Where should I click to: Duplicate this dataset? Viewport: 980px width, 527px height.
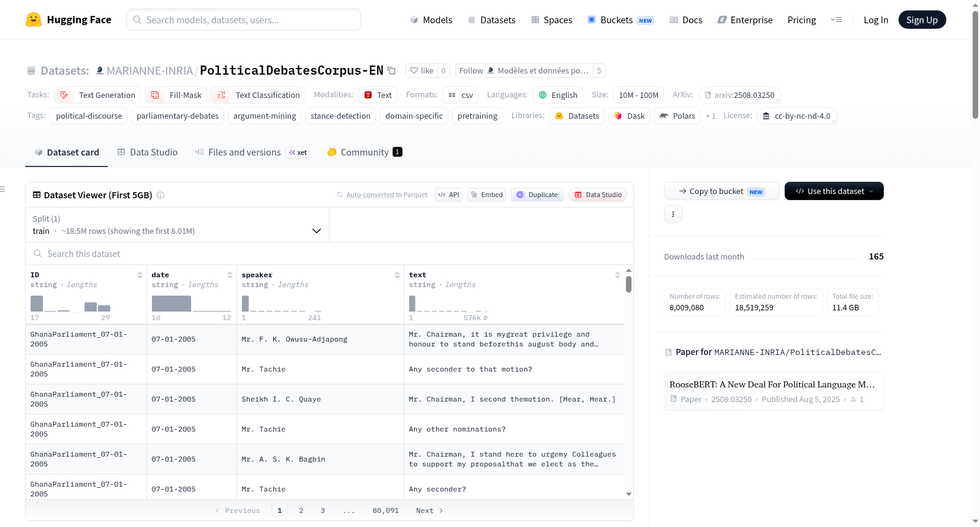537,195
